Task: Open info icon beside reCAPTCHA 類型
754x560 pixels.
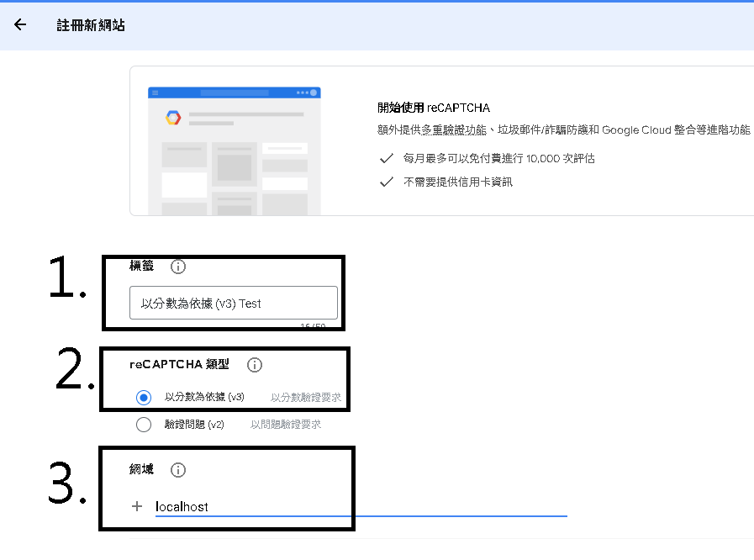Action: (x=255, y=365)
